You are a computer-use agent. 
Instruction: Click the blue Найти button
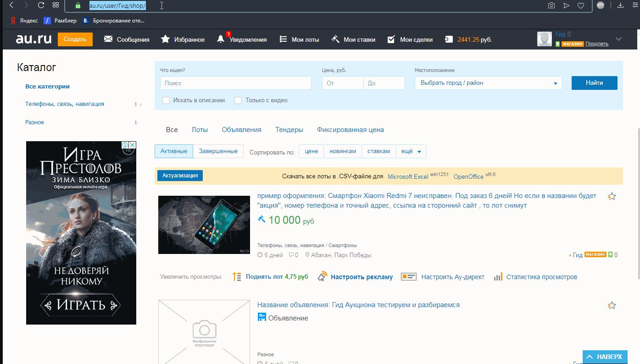click(595, 83)
